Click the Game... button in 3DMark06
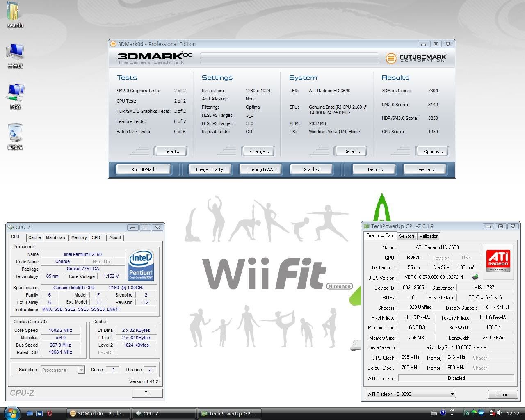Viewport: 525px width, 420px height. point(426,169)
